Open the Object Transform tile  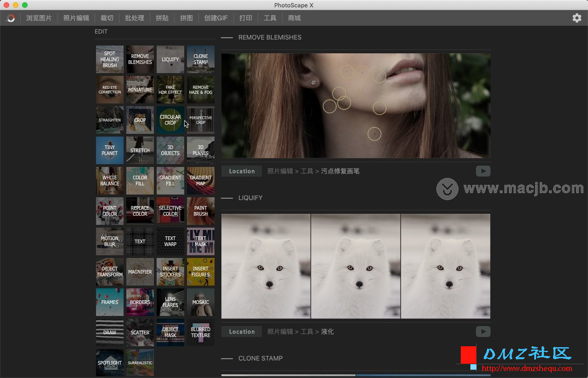[110, 272]
